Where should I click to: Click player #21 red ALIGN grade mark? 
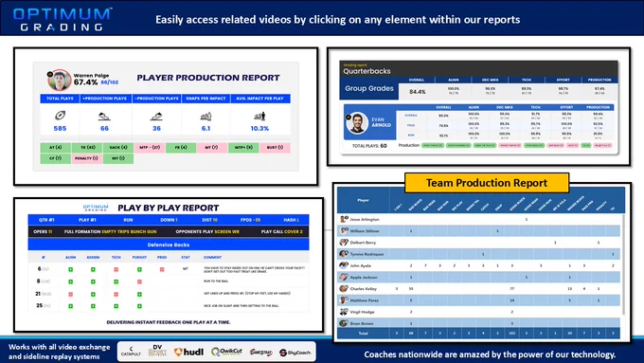click(x=71, y=294)
